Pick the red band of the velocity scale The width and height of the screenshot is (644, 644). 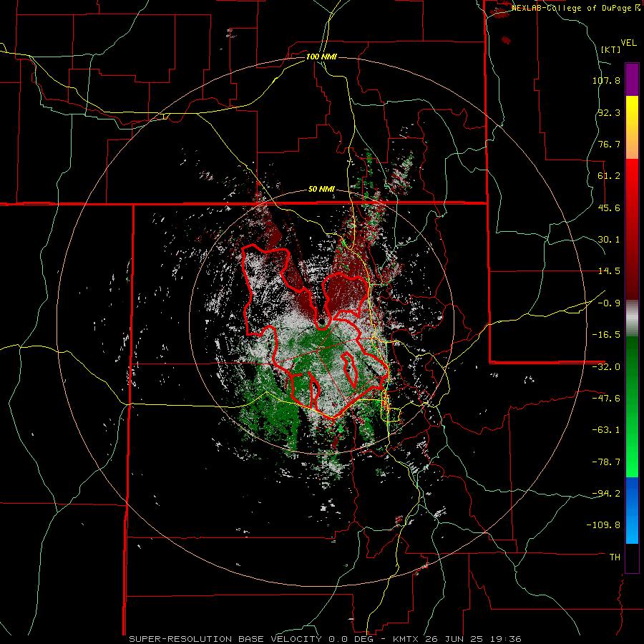pos(632,229)
